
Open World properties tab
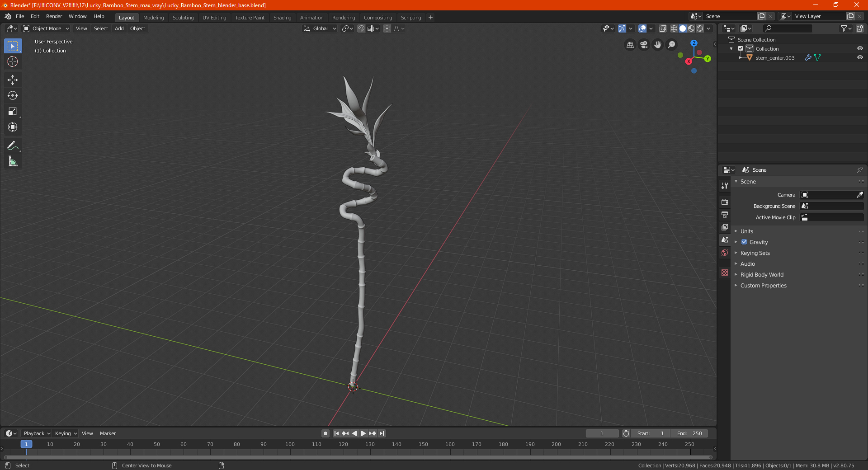pyautogui.click(x=725, y=253)
